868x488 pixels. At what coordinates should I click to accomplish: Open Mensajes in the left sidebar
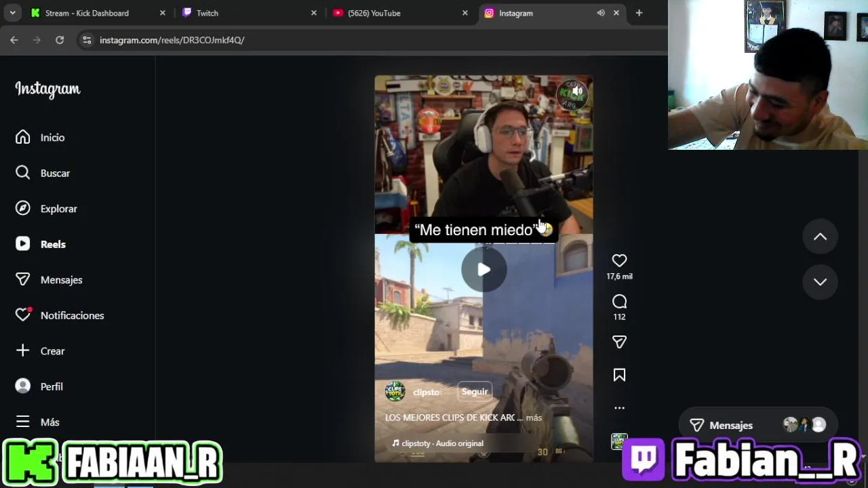49,280
